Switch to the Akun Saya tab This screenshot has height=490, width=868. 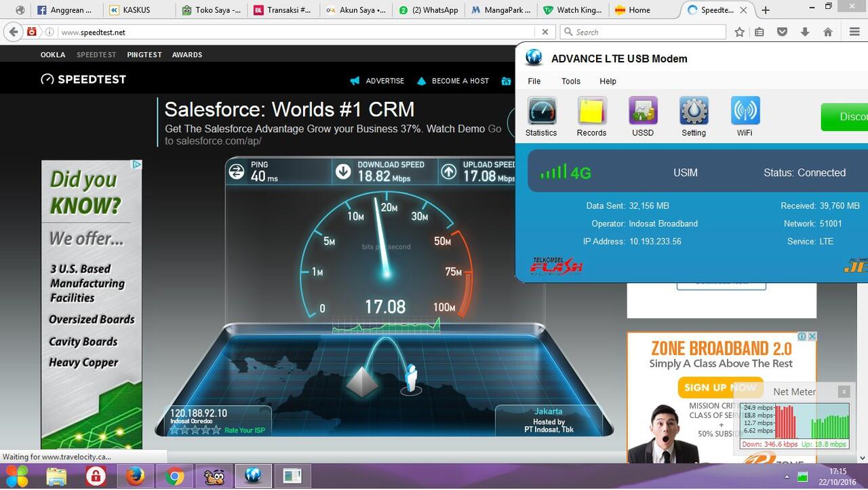click(x=356, y=10)
